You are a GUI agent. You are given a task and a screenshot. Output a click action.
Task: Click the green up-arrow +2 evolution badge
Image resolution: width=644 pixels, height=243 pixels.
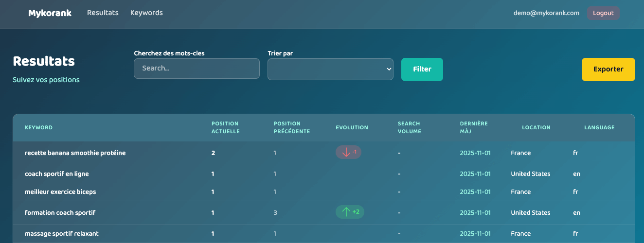click(350, 212)
